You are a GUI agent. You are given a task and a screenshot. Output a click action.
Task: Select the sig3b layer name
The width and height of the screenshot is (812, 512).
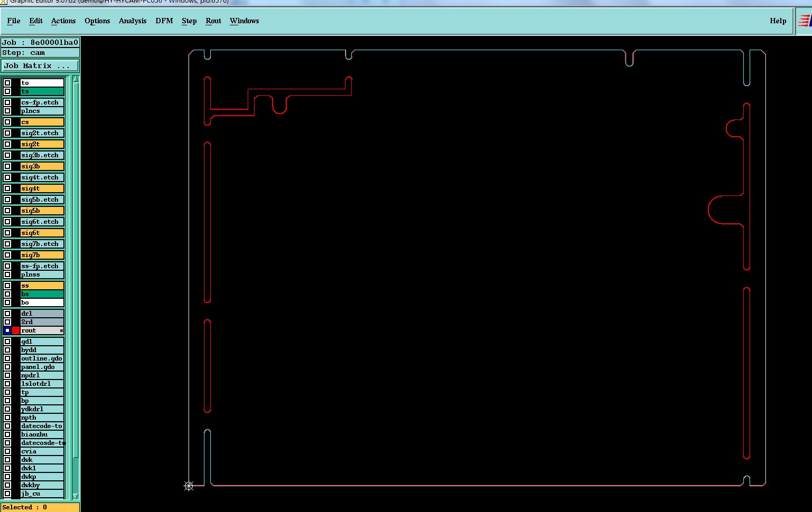pos(42,166)
